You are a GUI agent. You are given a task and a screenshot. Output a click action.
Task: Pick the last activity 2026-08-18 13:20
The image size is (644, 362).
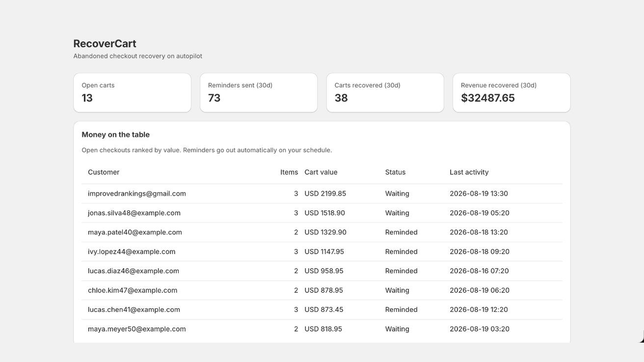point(479,232)
